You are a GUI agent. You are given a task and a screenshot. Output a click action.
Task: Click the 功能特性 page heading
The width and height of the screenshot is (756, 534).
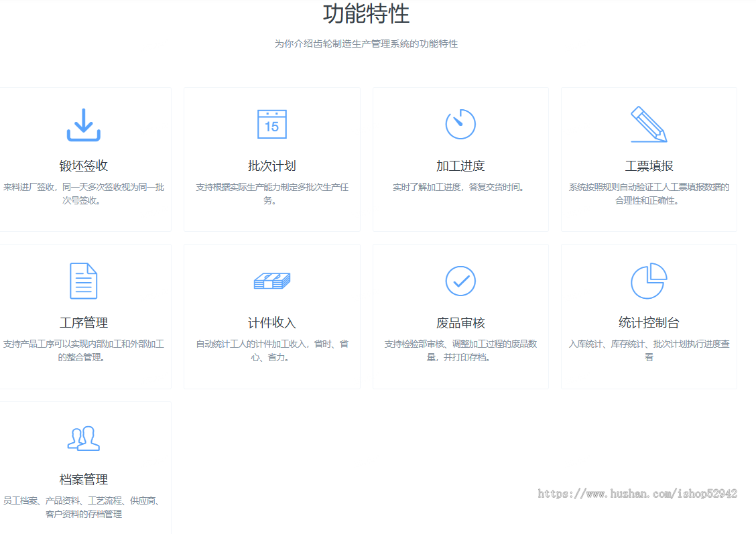(367, 13)
